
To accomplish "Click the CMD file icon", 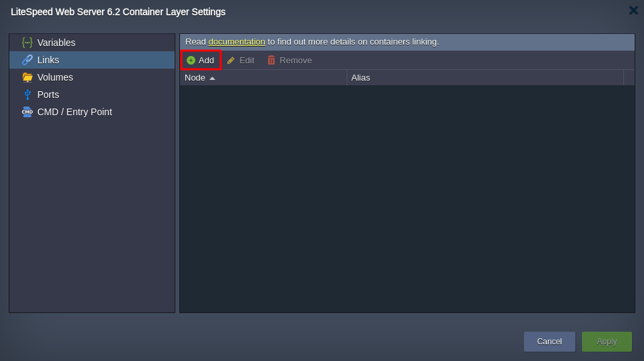I will tap(27, 112).
